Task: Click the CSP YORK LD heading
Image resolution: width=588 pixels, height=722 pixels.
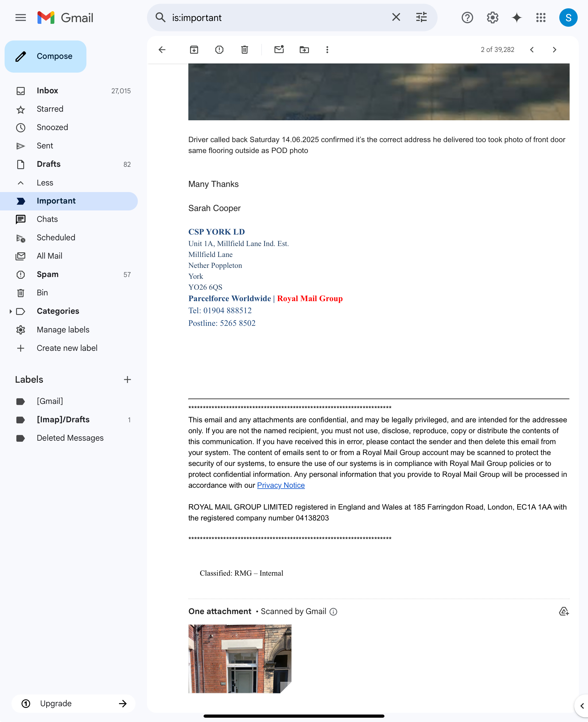Action: [x=216, y=232]
